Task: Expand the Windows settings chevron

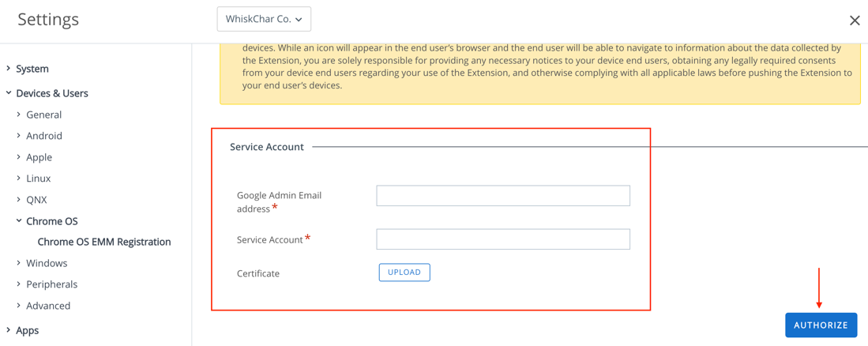Action: click(19, 263)
